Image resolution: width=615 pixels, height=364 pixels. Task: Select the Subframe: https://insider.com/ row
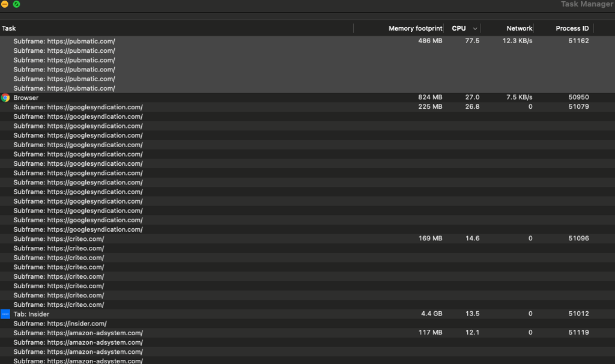pyautogui.click(x=307, y=324)
